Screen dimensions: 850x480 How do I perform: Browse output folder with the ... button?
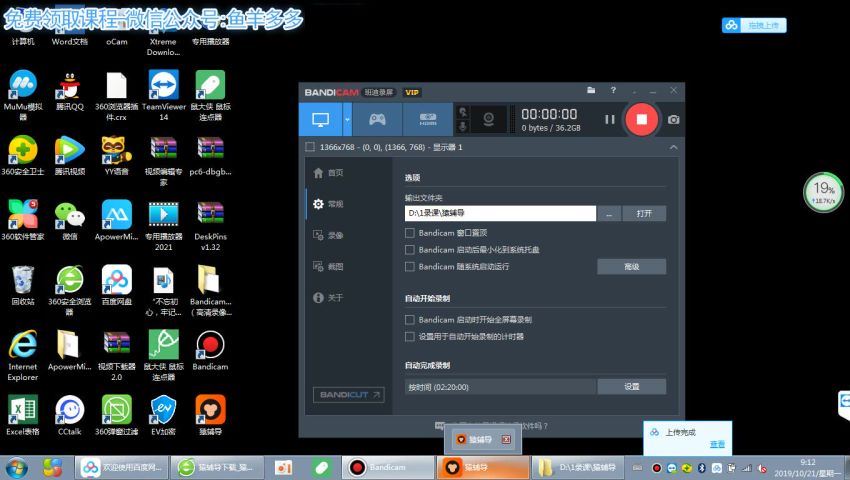tap(609, 214)
